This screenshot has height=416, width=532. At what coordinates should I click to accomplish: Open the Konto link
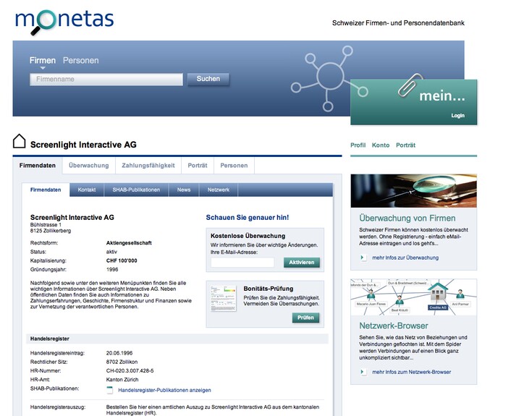pos(381,145)
